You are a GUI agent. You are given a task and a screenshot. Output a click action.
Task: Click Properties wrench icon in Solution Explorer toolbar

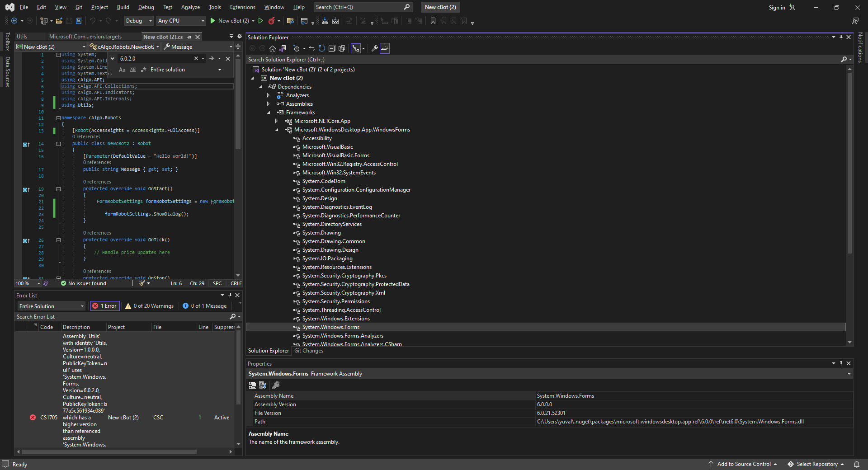click(x=374, y=48)
